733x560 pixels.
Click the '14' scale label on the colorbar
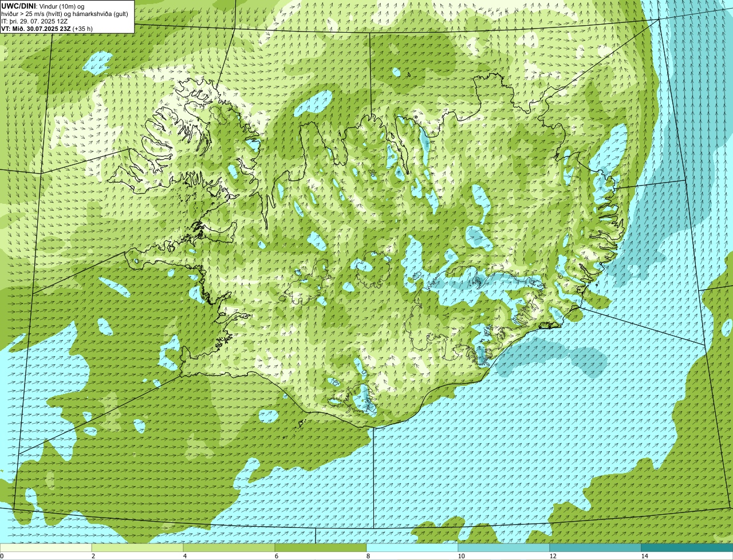(644, 556)
